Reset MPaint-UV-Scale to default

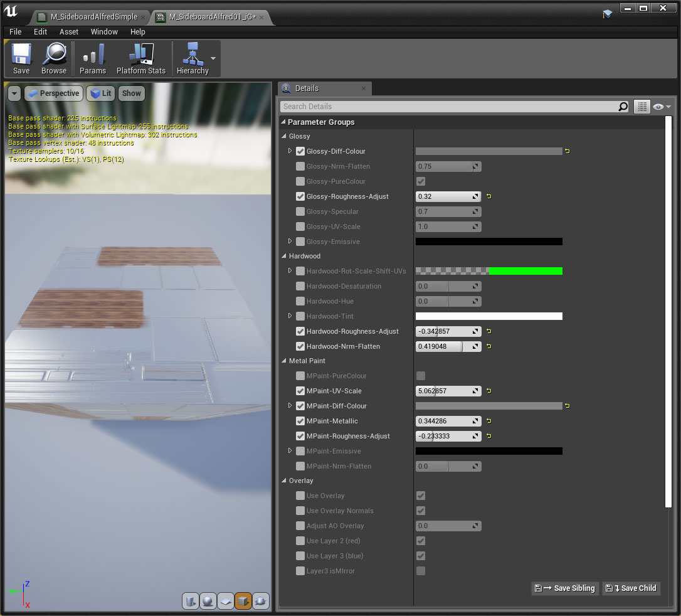489,391
